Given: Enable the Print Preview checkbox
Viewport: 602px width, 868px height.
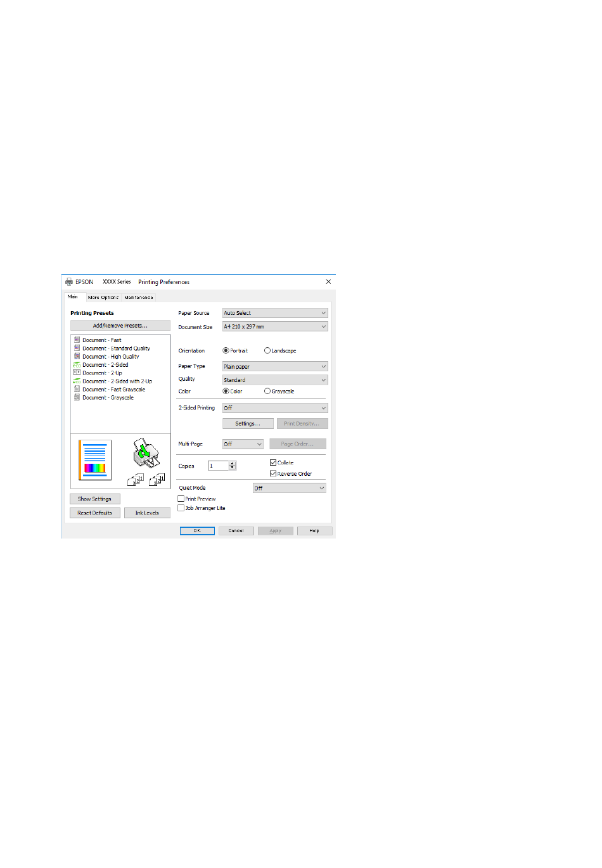Looking at the screenshot, I should click(x=181, y=499).
